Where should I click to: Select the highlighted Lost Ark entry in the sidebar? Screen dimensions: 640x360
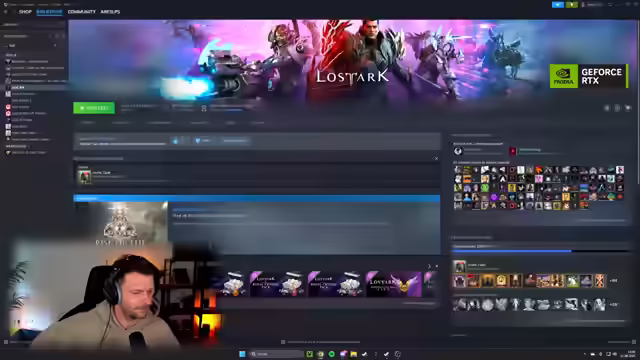tap(33, 87)
